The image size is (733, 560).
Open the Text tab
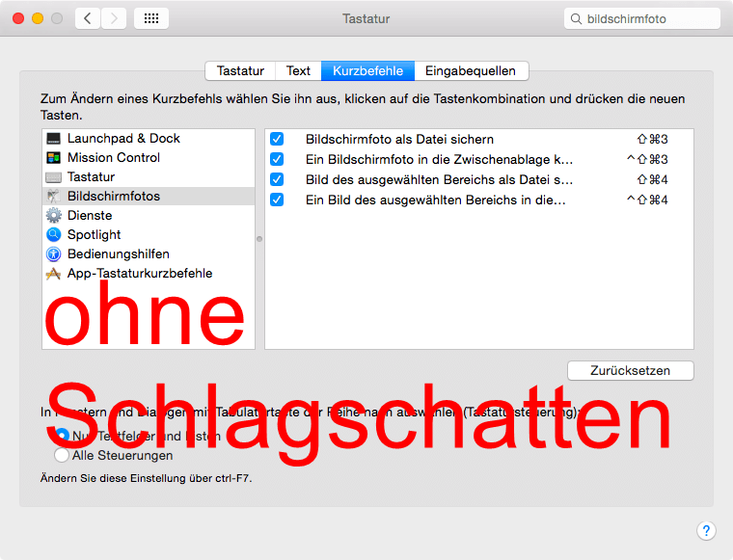point(298,70)
